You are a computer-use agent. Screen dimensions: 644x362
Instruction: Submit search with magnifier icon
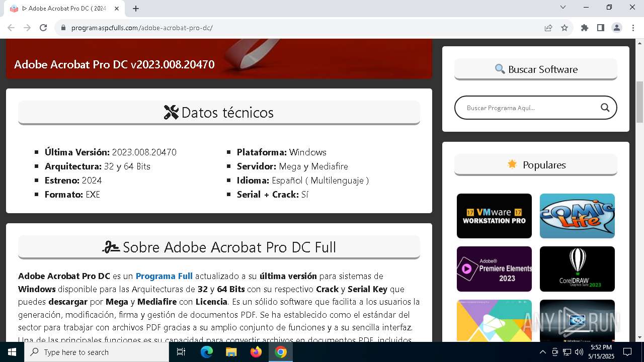pyautogui.click(x=605, y=108)
